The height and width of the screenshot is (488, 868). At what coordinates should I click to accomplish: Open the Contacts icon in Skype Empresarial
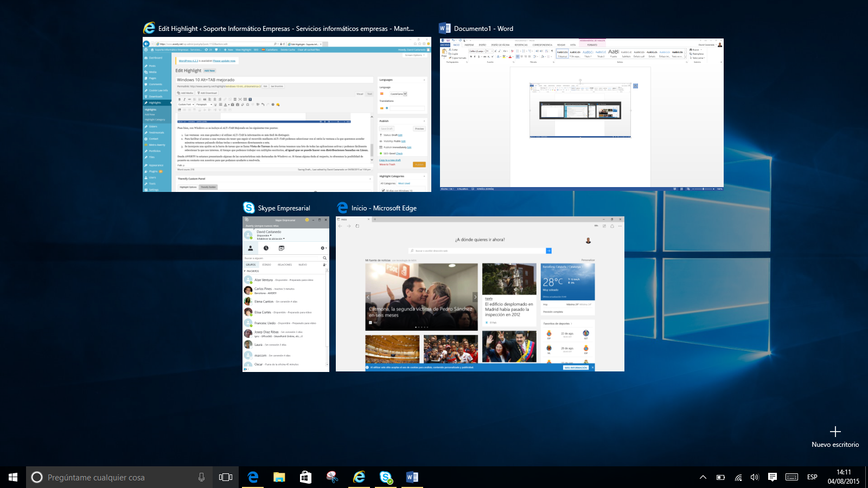(x=251, y=248)
